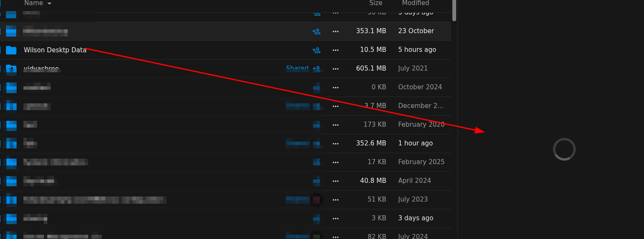Click share icon for Wilson Desktp Data

316,50
